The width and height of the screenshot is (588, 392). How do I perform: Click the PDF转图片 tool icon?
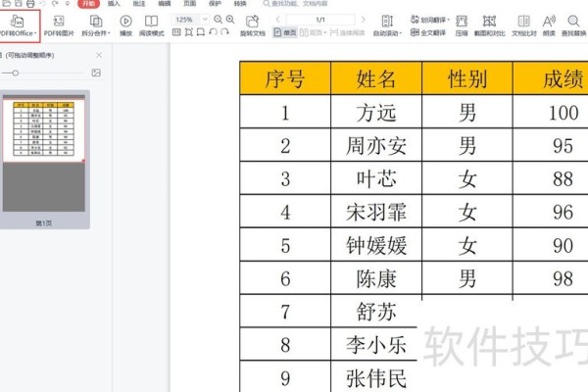coord(59,21)
